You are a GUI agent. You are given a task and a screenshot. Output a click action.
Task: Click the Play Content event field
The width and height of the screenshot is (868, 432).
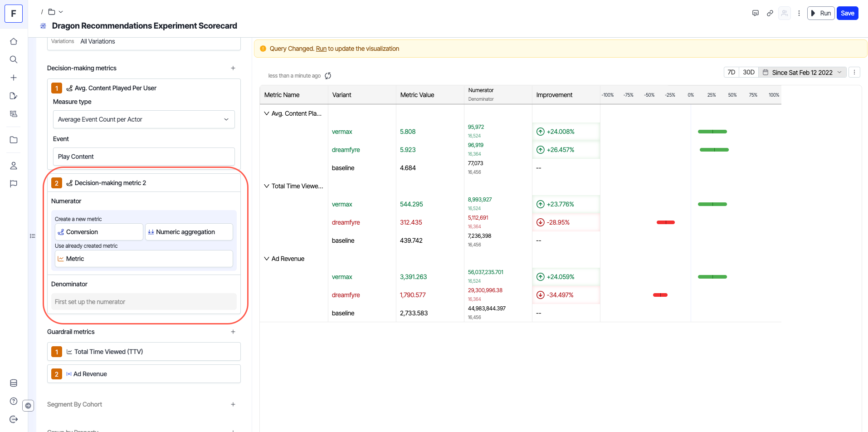tap(144, 157)
